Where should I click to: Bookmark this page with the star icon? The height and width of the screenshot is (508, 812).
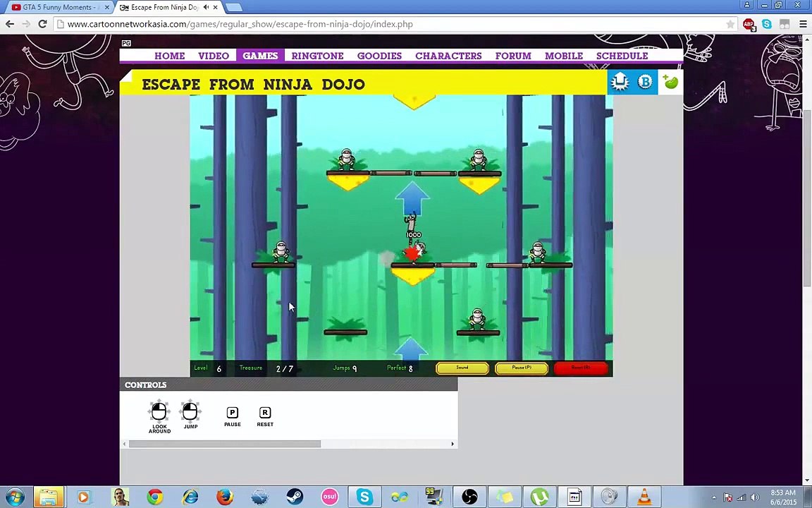731,24
